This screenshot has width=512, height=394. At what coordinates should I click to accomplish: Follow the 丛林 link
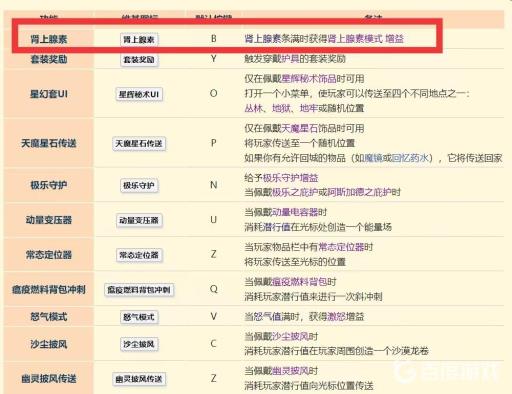(x=253, y=108)
